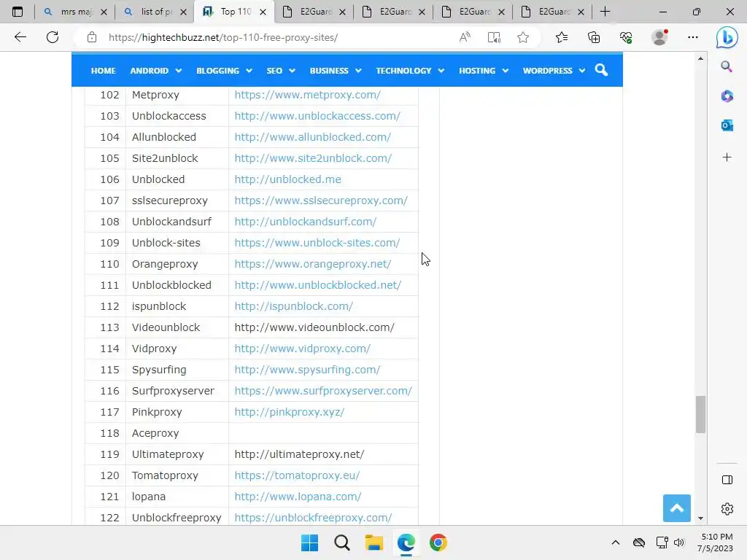The image size is (747, 560).
Task: Open volume control tray icon
Action: [679, 542]
